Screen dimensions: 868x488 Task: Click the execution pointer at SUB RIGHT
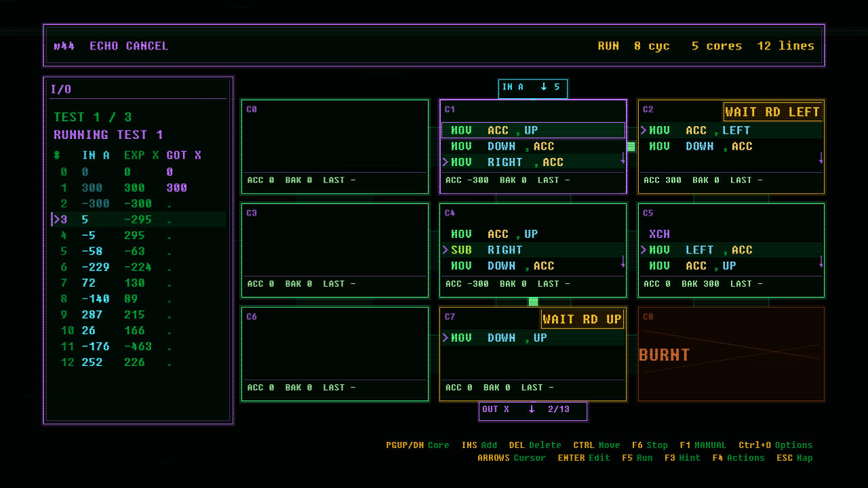pyautogui.click(x=446, y=250)
